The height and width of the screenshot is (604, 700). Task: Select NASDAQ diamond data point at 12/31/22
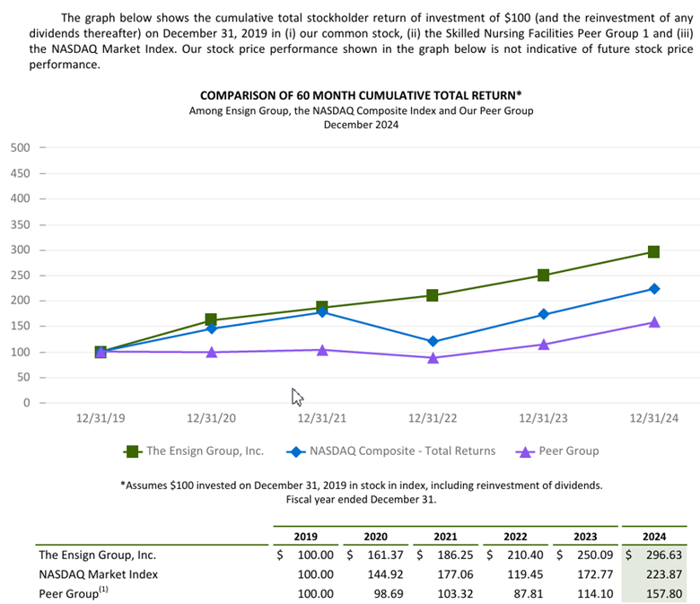433,342
